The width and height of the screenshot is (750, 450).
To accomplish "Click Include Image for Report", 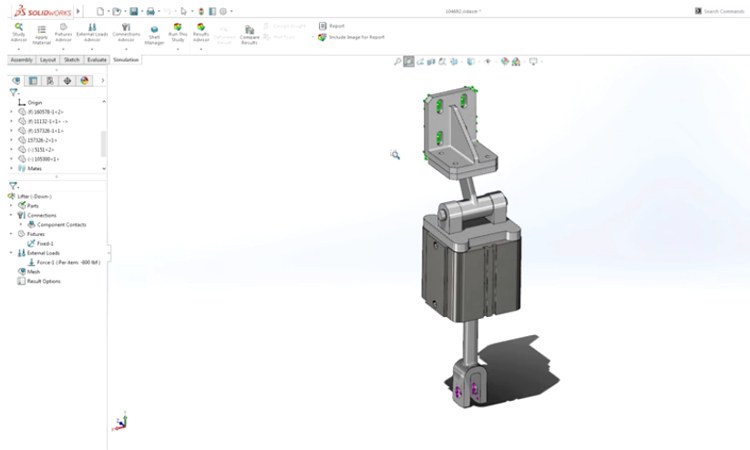I will pos(352,37).
